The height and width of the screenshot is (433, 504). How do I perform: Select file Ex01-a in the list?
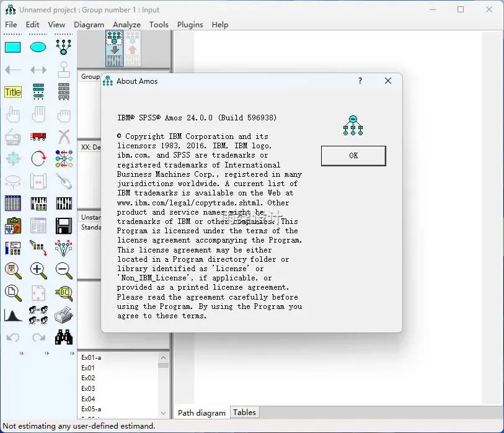point(91,357)
